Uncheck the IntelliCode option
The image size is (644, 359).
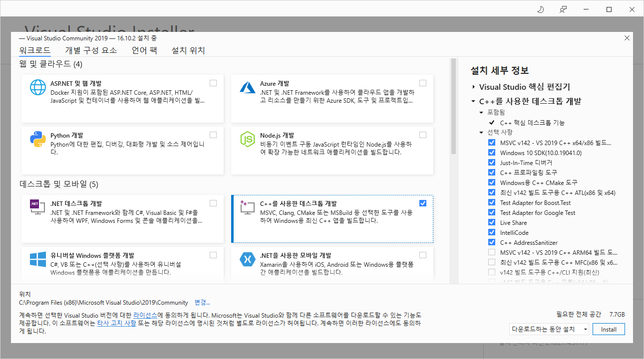click(492, 232)
